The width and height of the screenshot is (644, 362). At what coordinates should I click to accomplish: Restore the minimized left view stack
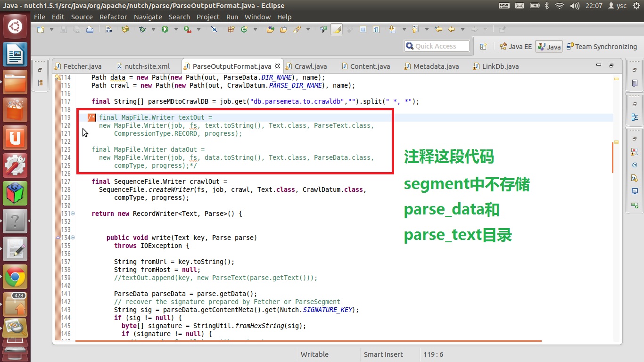tap(41, 70)
